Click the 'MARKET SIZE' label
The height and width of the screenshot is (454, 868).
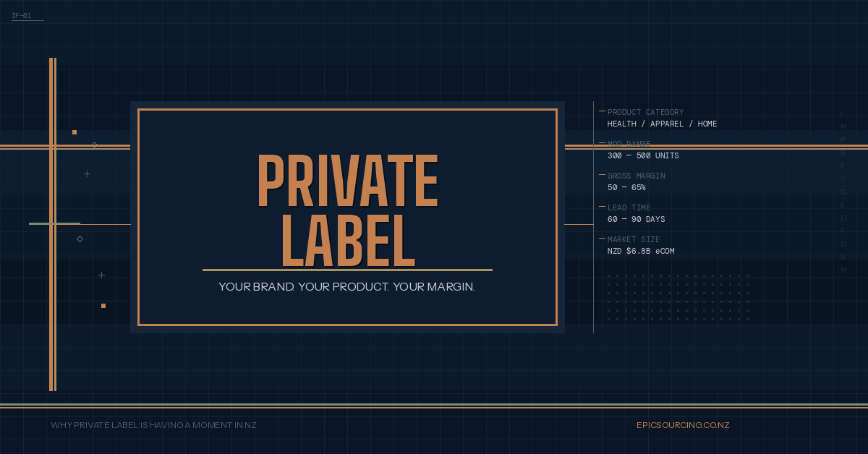coord(634,239)
